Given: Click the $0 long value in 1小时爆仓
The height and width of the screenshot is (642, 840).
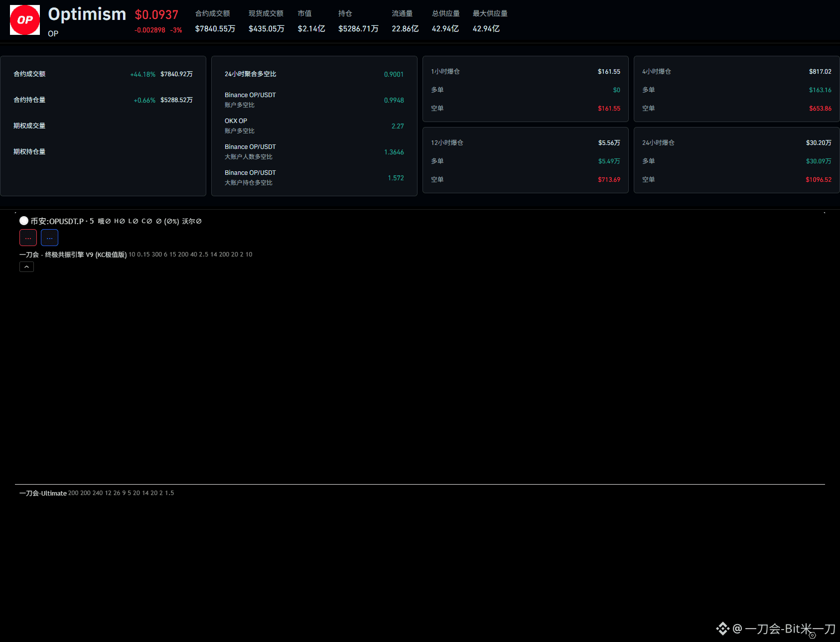Looking at the screenshot, I should [x=617, y=90].
